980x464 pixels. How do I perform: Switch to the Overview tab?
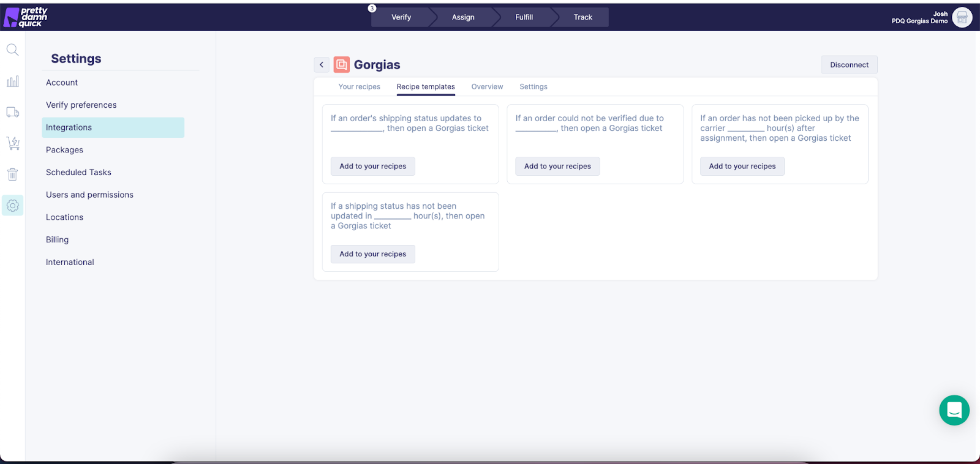pyautogui.click(x=487, y=87)
